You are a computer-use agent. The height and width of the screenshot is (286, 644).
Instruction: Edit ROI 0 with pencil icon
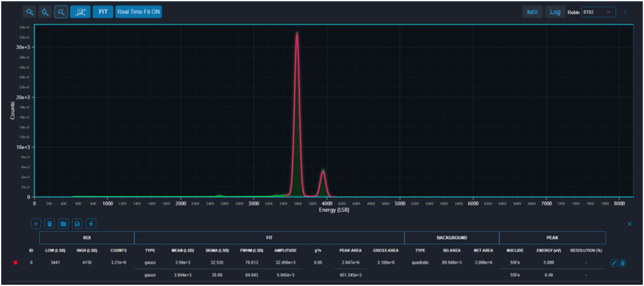click(614, 263)
